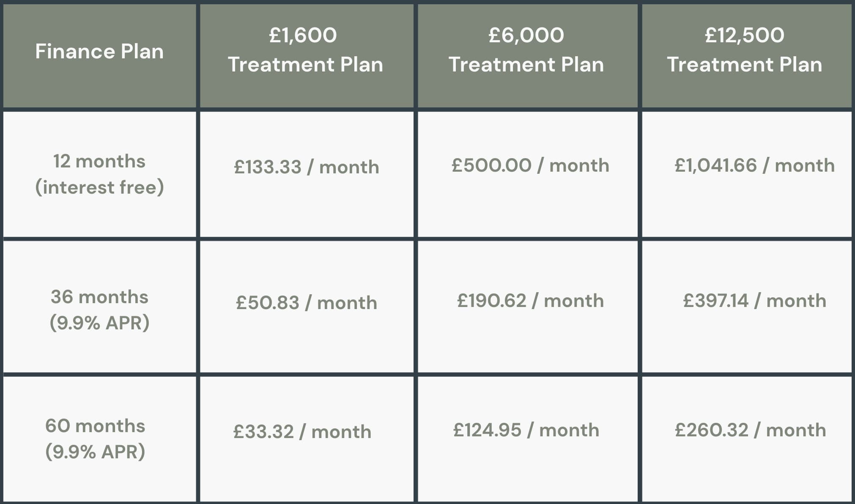Click 'Treatment Plan' text under £12,500

coord(745,65)
